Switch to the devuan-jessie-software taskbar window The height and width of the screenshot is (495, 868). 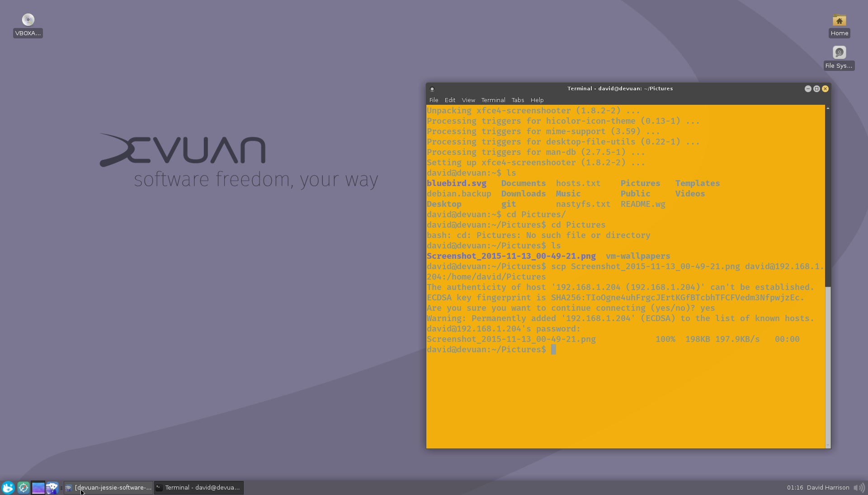pos(108,488)
